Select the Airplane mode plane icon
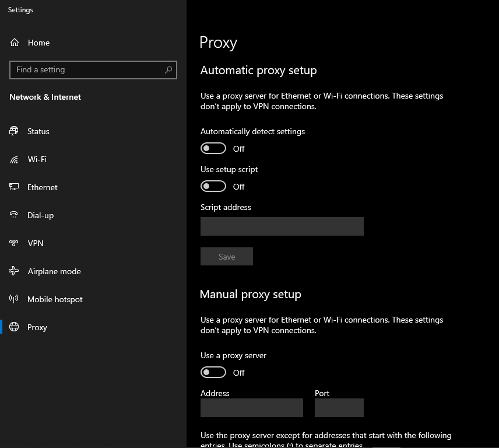Viewport: 499px width, 448px height. pyautogui.click(x=14, y=271)
